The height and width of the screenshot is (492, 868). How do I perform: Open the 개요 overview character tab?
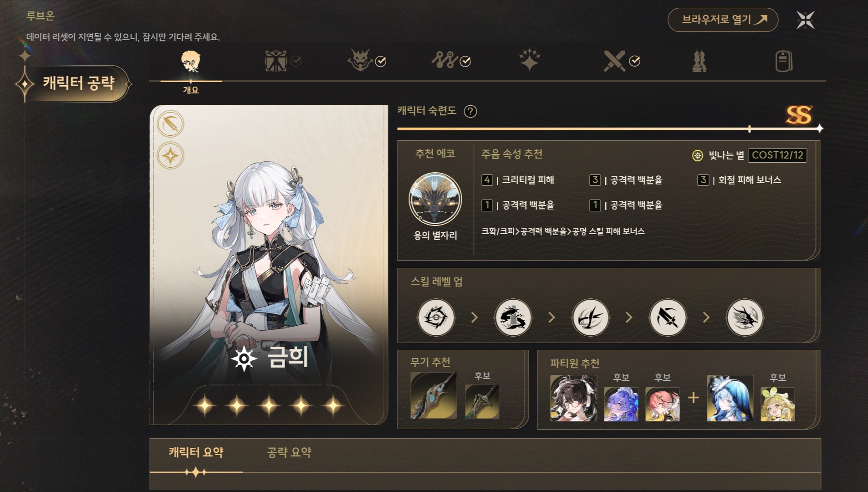tap(191, 69)
